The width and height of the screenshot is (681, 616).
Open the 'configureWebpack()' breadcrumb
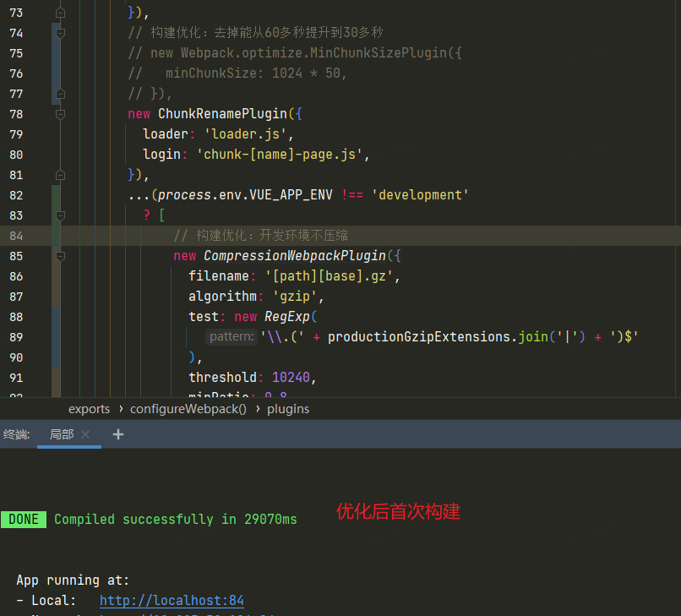188,409
